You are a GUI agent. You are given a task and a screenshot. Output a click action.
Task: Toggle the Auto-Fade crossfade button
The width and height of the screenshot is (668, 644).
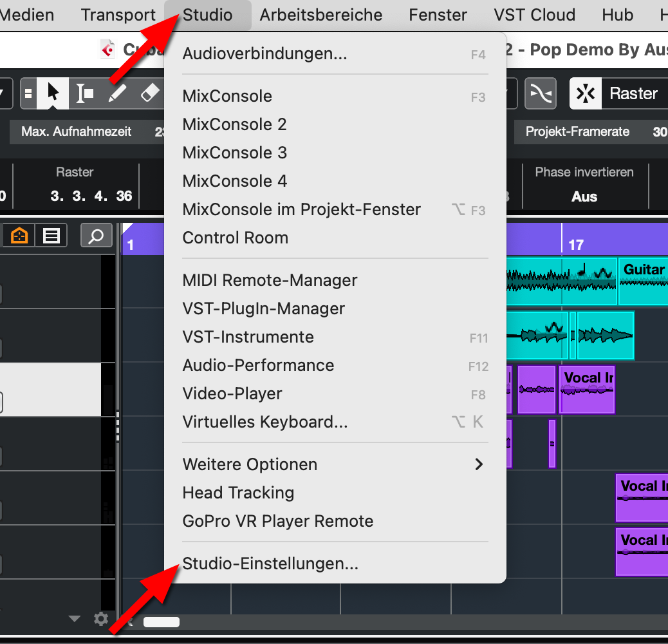pyautogui.click(x=541, y=93)
